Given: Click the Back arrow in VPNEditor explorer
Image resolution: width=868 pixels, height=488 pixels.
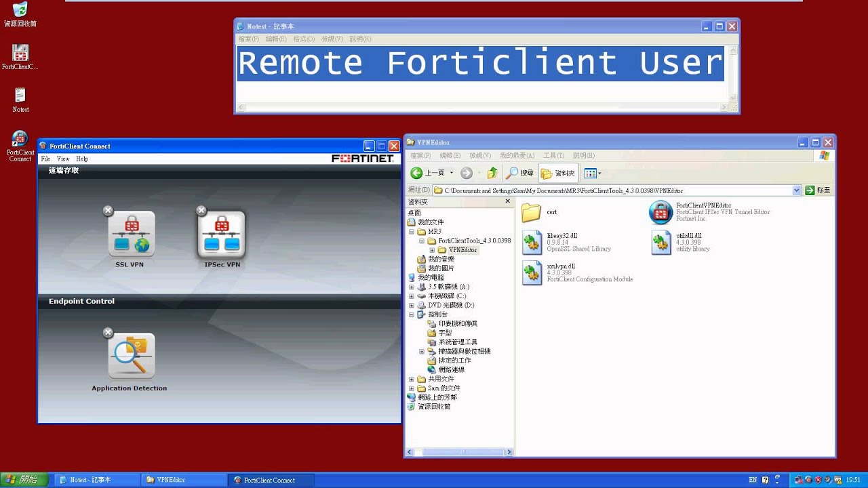Looking at the screenshot, I should point(427,173).
